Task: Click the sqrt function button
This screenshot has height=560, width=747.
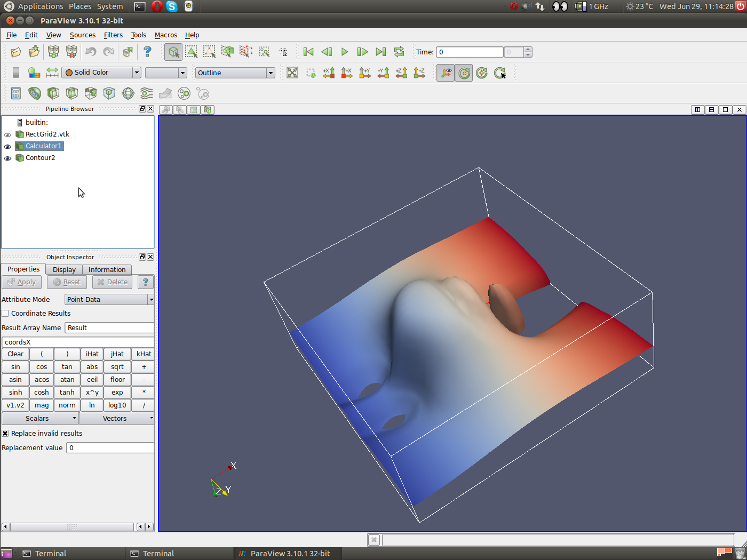Action: pos(117,367)
